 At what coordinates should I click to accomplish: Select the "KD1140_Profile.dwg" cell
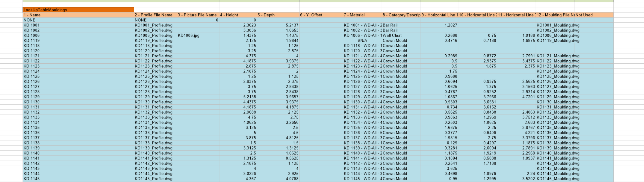click(155, 153)
